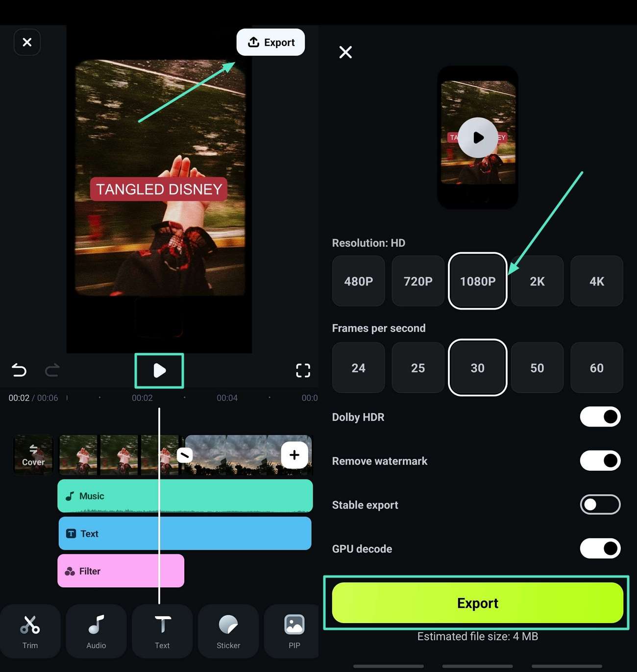
Task: Tap the transition icon between clips
Action: [184, 455]
